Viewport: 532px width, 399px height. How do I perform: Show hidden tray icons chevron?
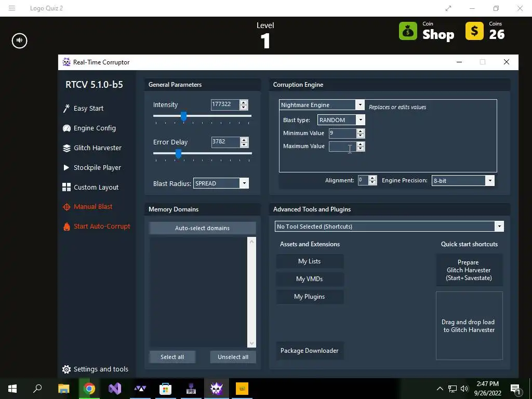pos(440,389)
